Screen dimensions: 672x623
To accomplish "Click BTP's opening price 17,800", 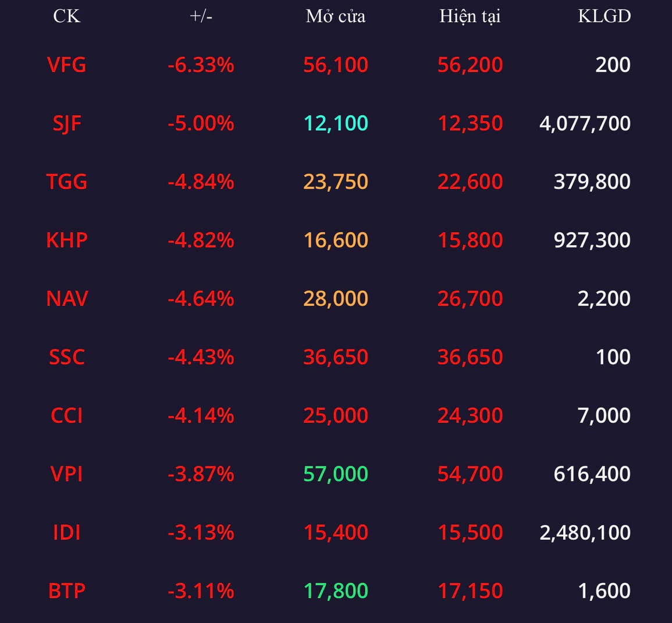I will pos(336,591).
